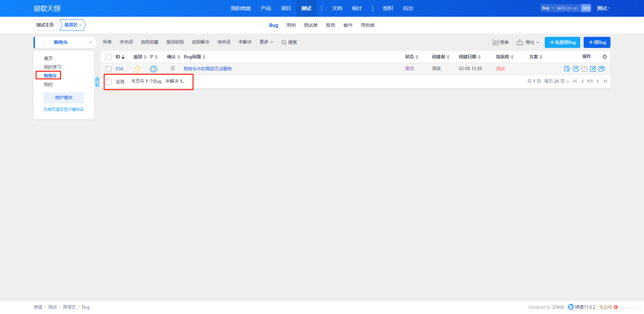Close the 购物车 module filter with X
The width and height of the screenshot is (644, 314).
point(91,42)
